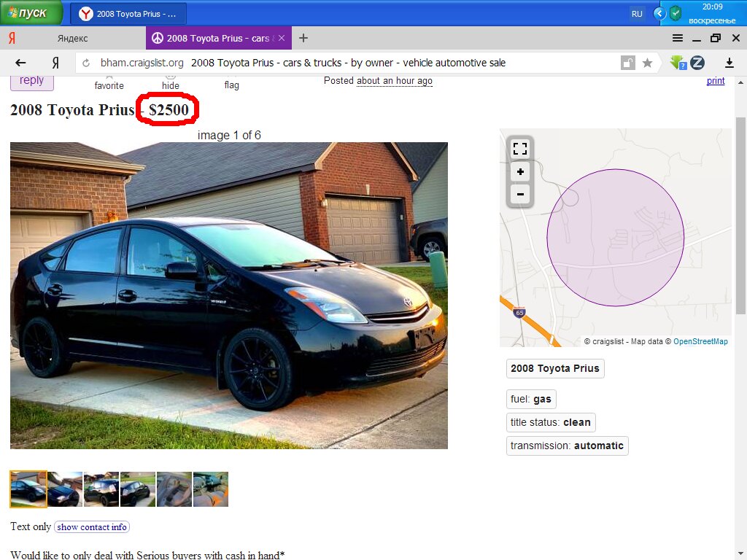Click the scrollbar down arrow

(740, 555)
